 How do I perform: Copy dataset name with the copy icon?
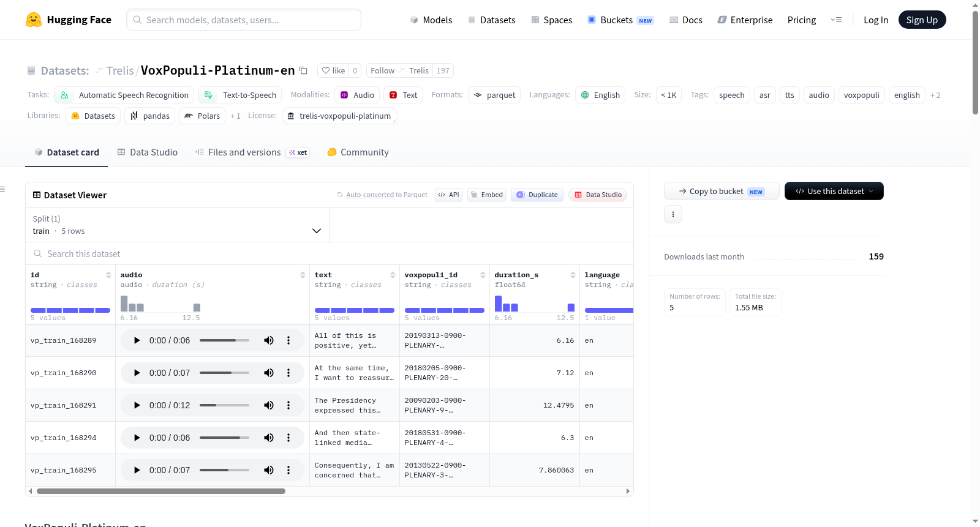[x=303, y=70]
